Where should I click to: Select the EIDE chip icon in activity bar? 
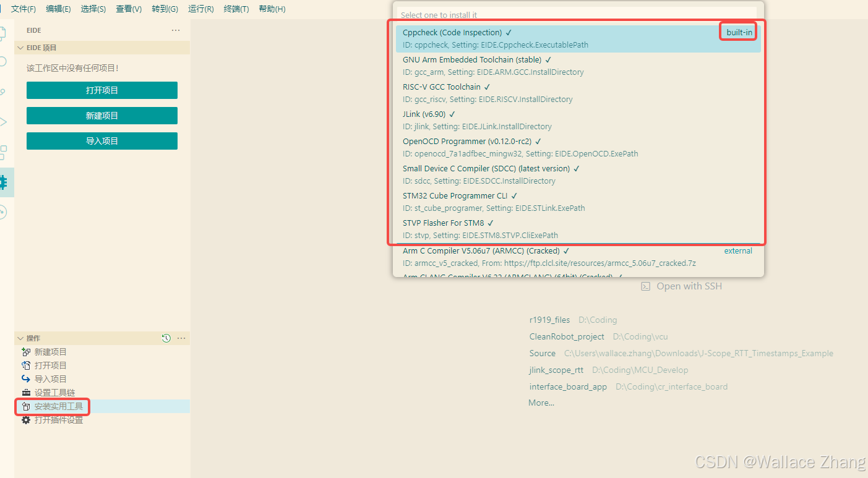coord(3,182)
